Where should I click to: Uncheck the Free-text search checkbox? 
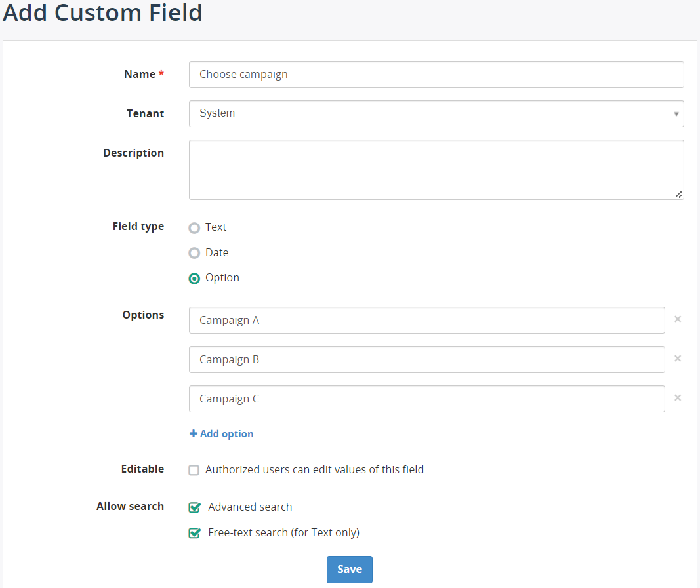coord(194,533)
